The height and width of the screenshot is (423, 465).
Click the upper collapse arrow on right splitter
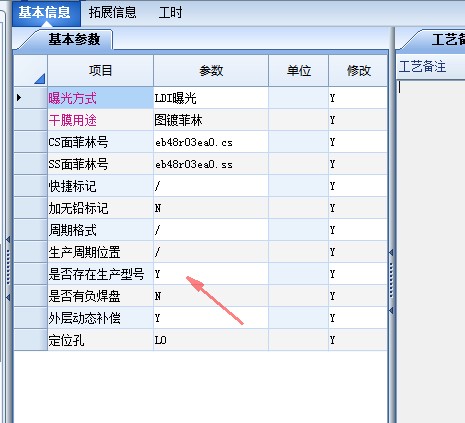391,253
